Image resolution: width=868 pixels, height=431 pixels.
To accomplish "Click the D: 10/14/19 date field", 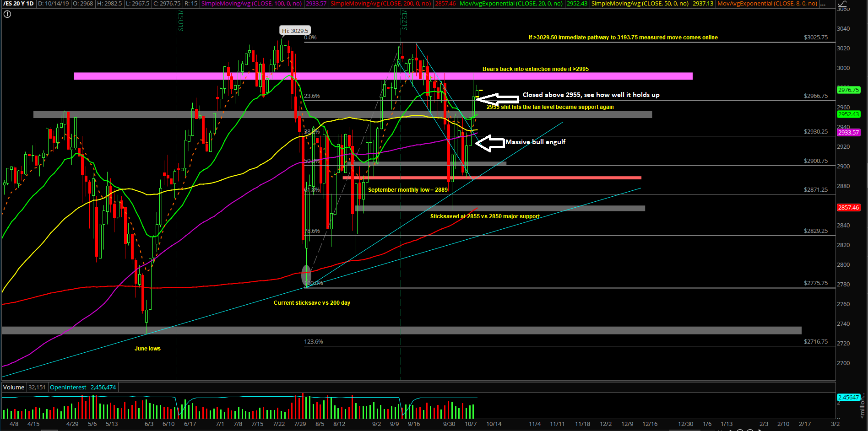I will 53,4.
